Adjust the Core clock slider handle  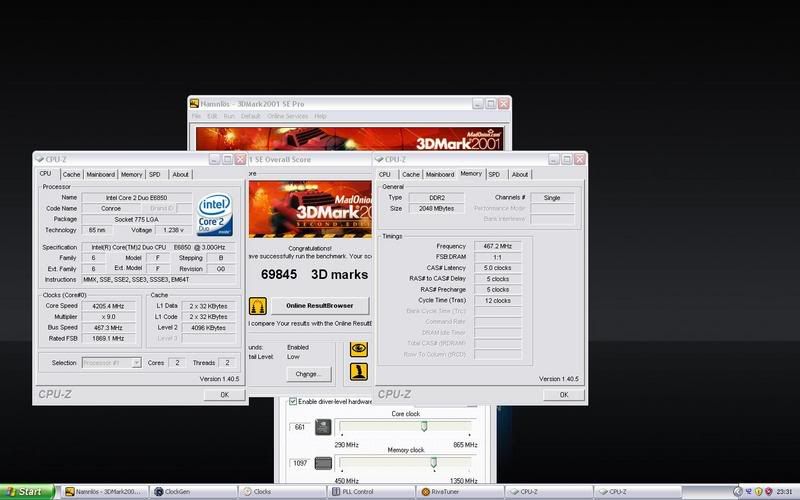pyautogui.click(x=424, y=427)
